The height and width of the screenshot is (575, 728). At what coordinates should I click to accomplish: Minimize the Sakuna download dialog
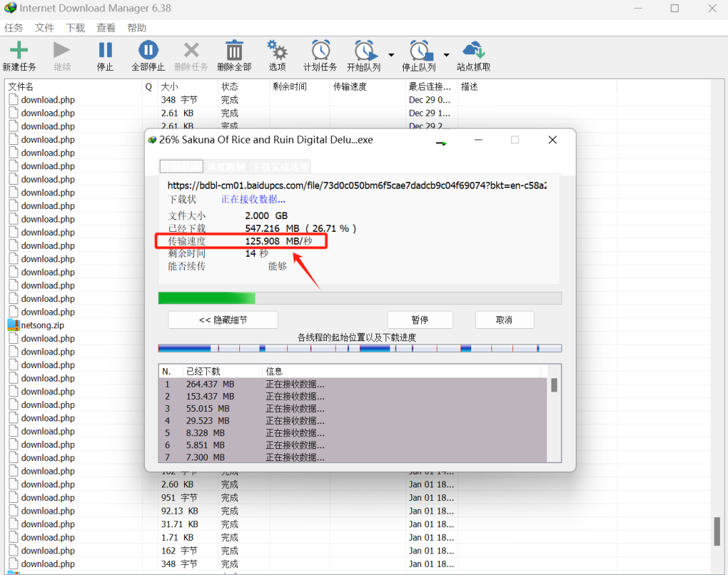478,140
